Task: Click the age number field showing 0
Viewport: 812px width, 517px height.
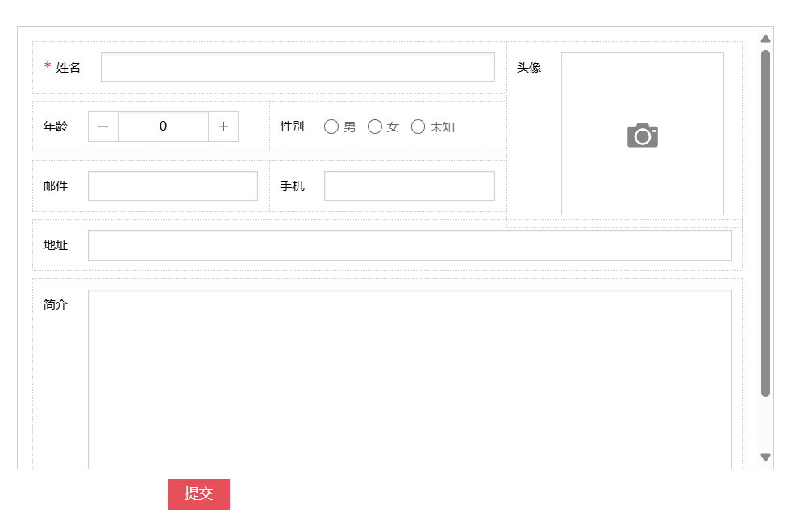Action: tap(163, 127)
